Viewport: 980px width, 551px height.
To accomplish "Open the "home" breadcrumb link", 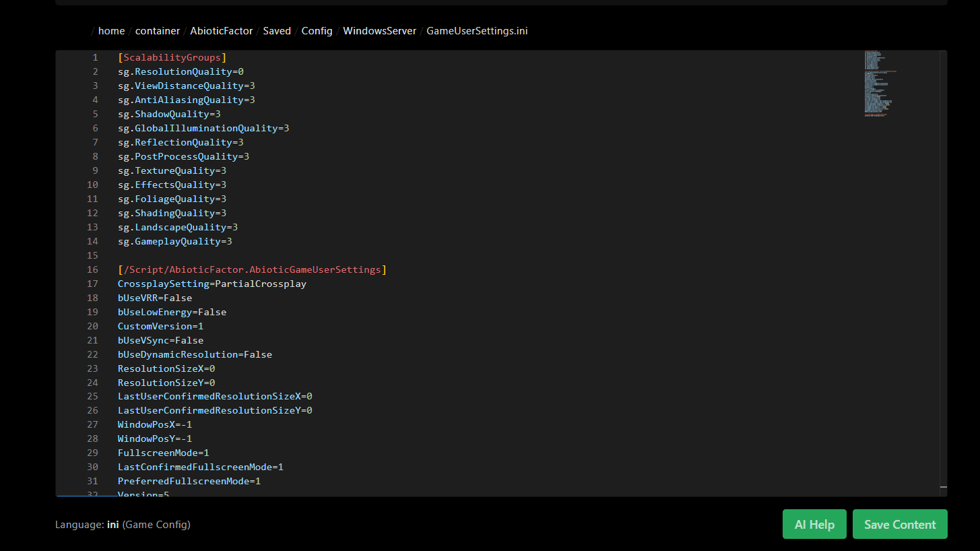I will pos(111,30).
